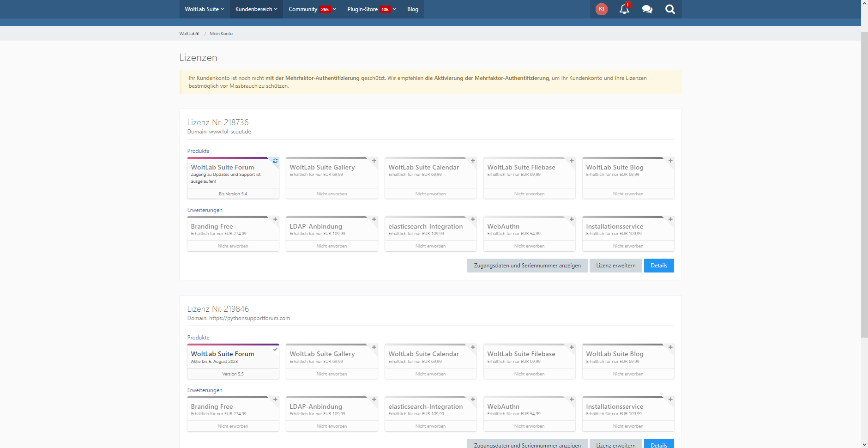Image resolution: width=868 pixels, height=448 pixels.
Task: Click Lizenz erweitern for license 218736
Action: coord(615,266)
